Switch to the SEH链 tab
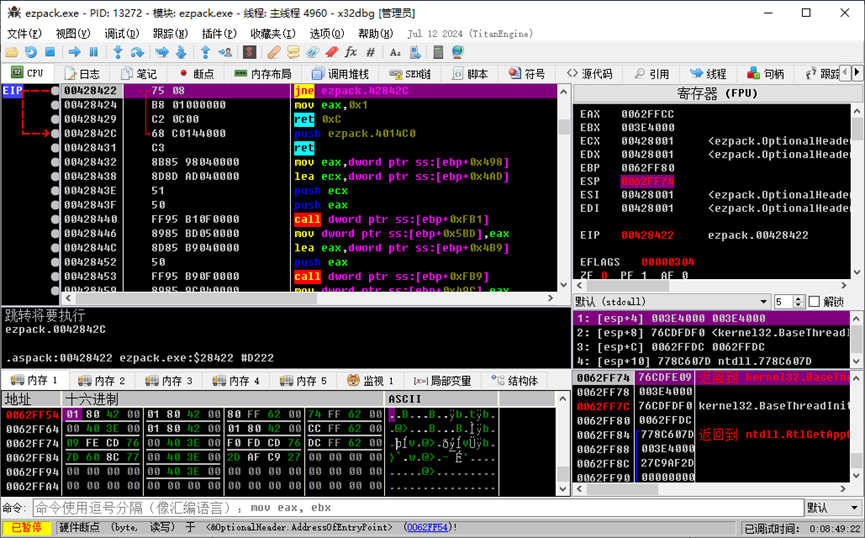865x538 pixels. [x=410, y=73]
